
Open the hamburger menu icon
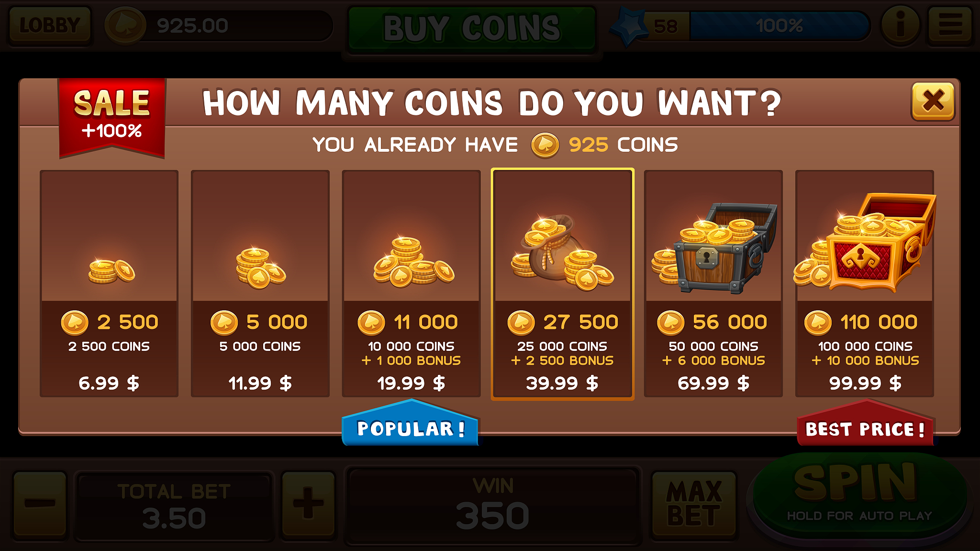950,25
